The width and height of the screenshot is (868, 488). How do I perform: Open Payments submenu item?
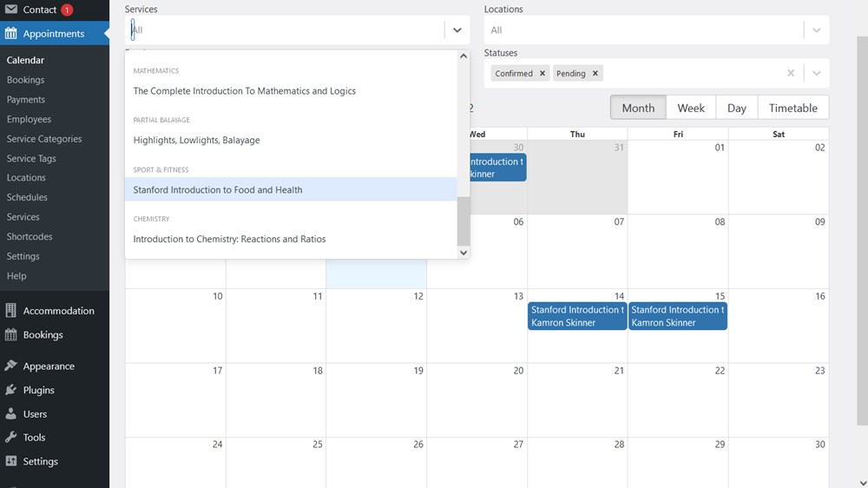pos(25,99)
